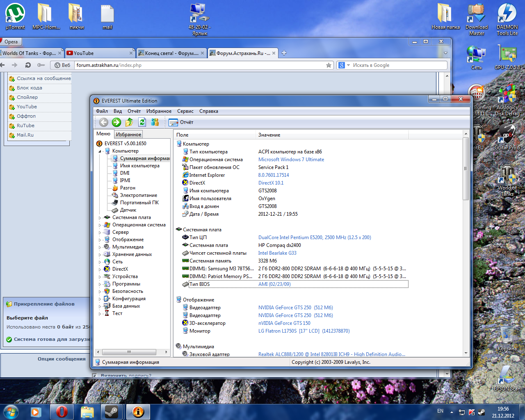Click Спойлер option in the forum panel

[x=27, y=97]
